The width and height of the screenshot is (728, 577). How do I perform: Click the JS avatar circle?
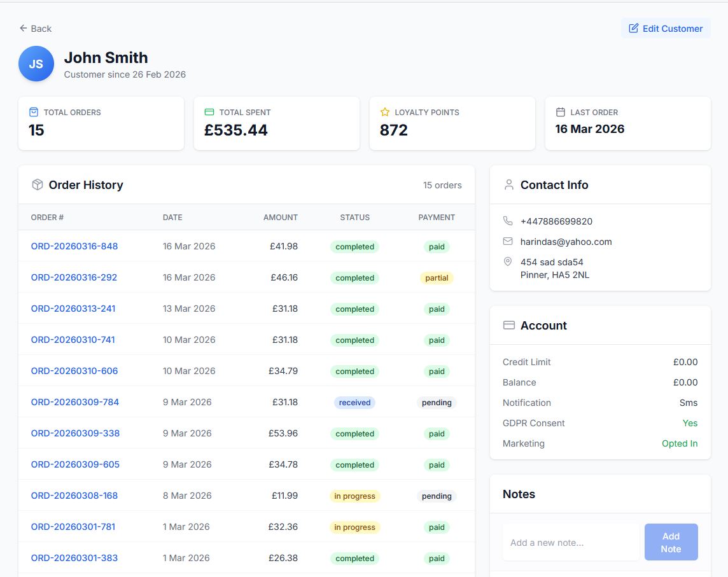click(36, 64)
